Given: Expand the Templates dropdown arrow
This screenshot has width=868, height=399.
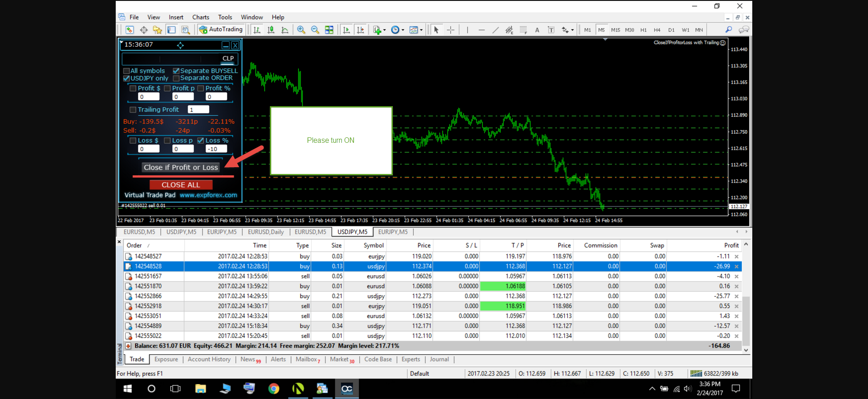Looking at the screenshot, I should tap(421, 30).
